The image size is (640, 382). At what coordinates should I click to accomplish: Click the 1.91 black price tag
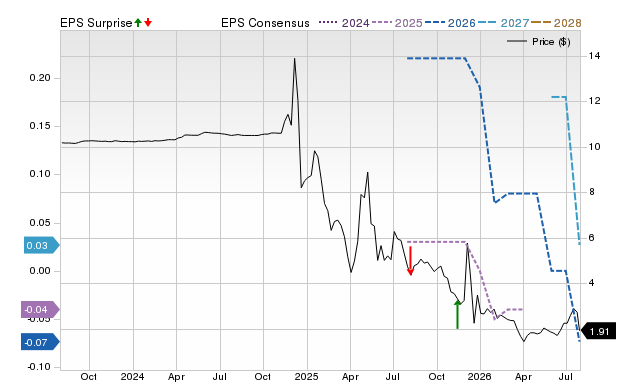click(x=598, y=331)
